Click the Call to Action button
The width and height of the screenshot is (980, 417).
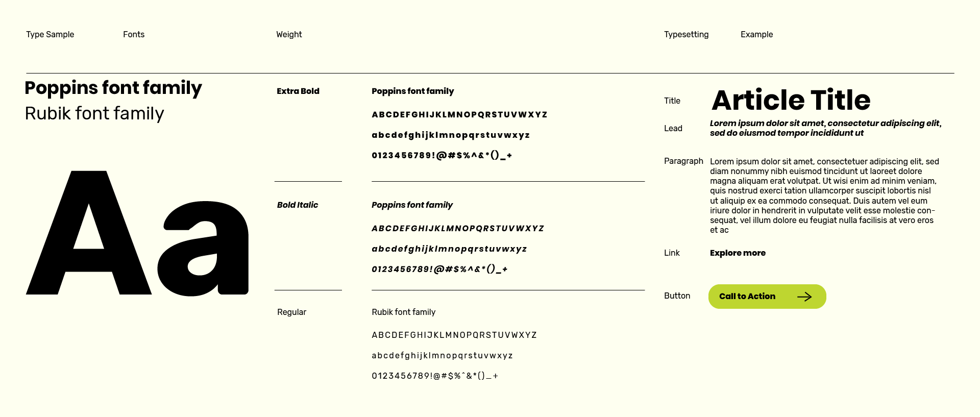[x=747, y=297]
